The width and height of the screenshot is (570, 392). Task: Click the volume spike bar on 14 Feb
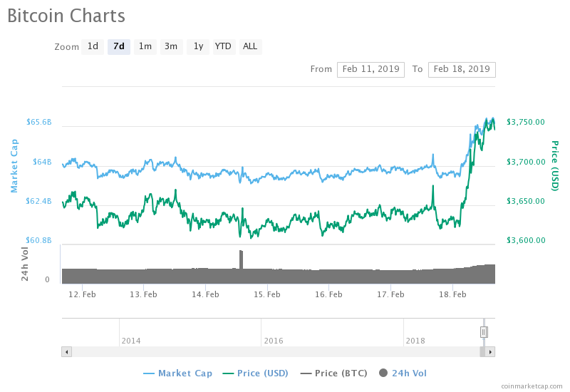[x=241, y=259]
